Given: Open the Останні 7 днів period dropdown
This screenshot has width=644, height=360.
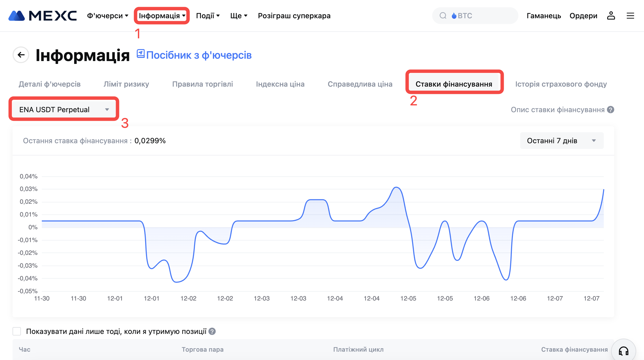Looking at the screenshot, I should [561, 141].
